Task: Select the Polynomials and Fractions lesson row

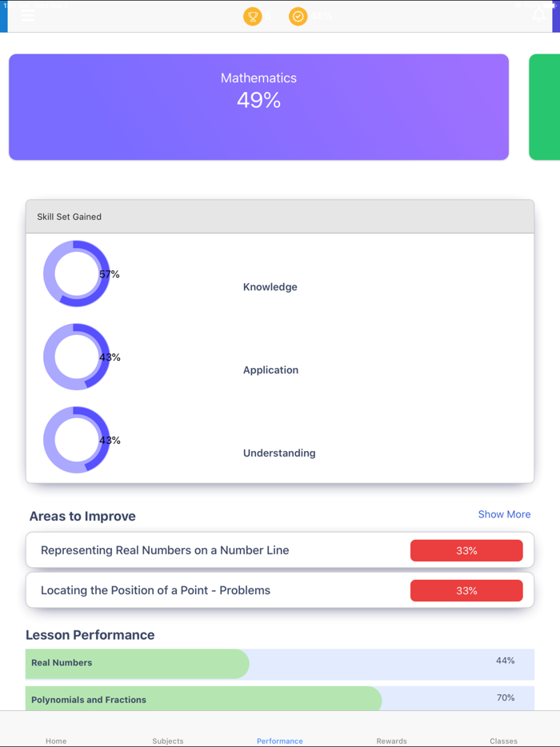Action: pos(280,698)
